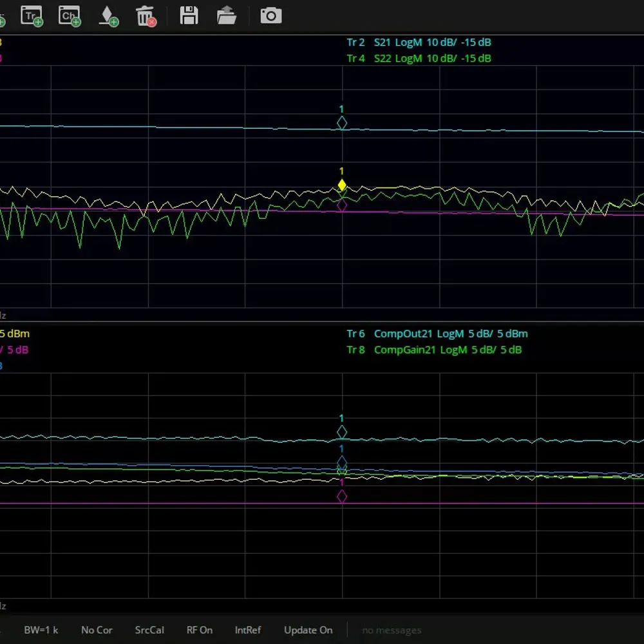Add a new marker via toolbar icon

pos(108,16)
